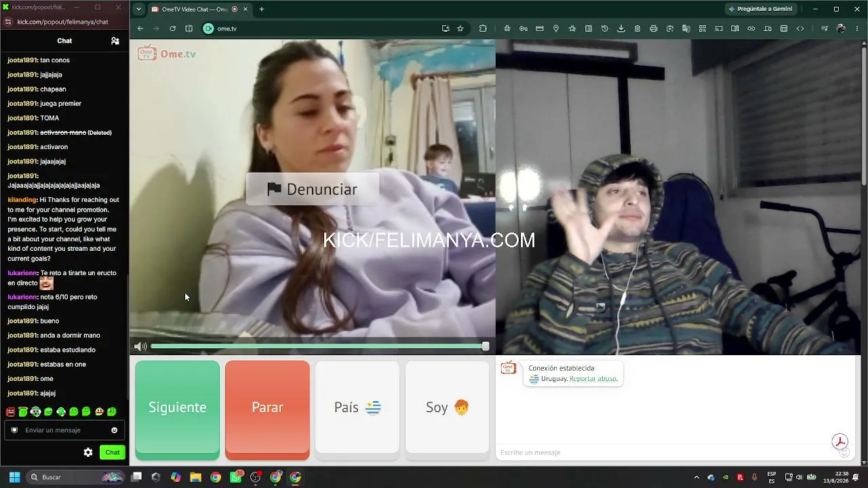
Task: Click the print toolbar icon
Action: point(654,28)
